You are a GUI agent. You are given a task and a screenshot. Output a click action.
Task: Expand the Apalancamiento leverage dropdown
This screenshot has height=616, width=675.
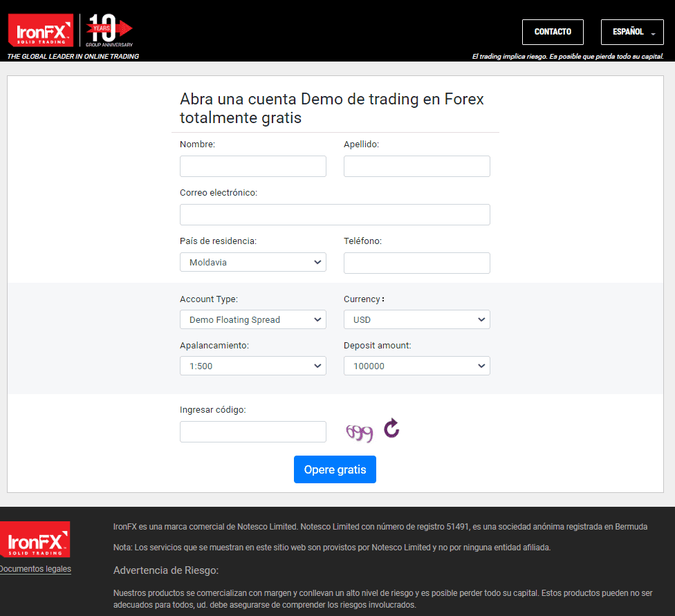(x=252, y=366)
